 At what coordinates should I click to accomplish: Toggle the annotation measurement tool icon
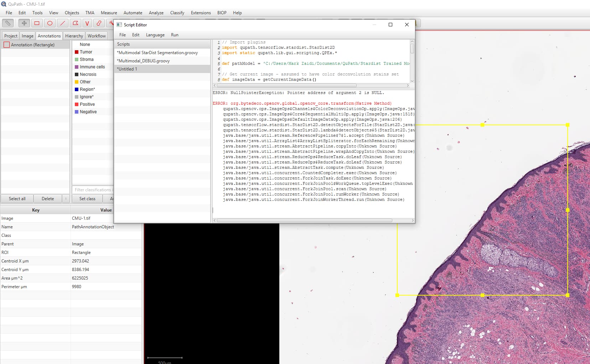click(x=8, y=23)
